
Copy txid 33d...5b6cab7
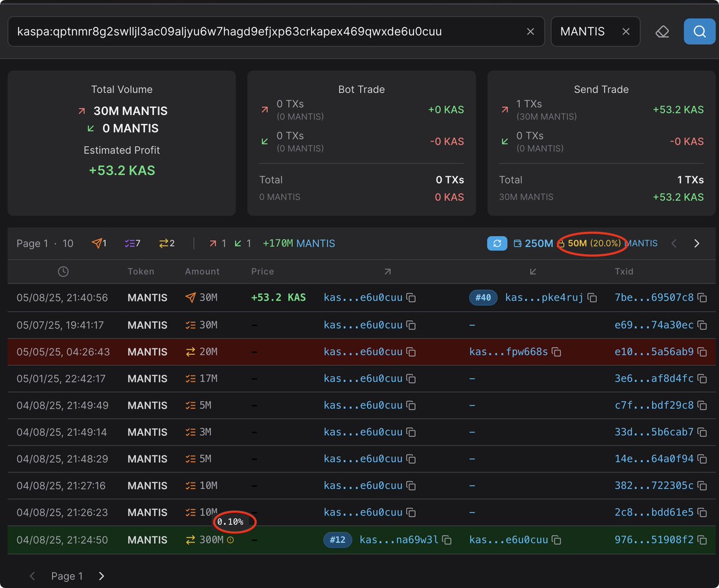point(702,432)
